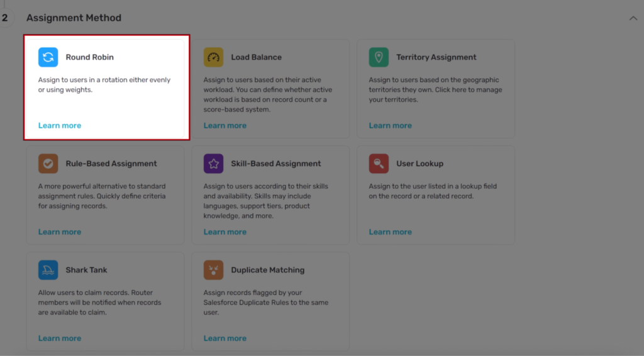This screenshot has height=356, width=644.
Task: Click the Territory Assignment map pin icon
Action: (x=379, y=57)
